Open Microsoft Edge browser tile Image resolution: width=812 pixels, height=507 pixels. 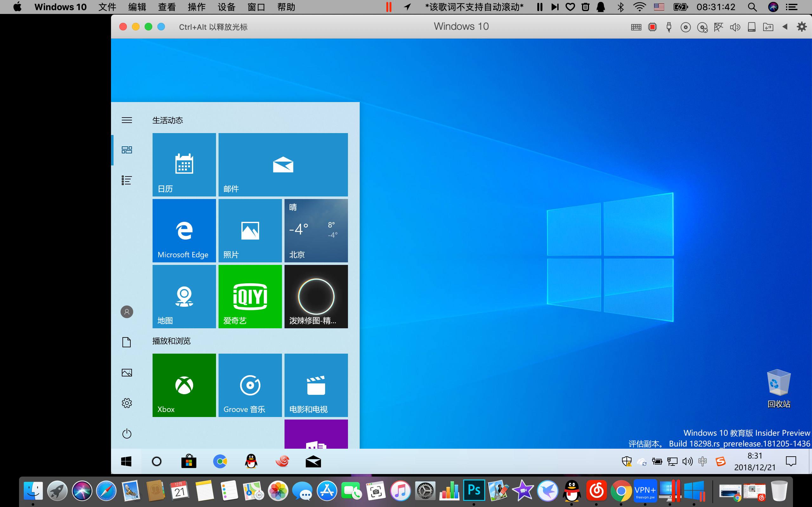(x=182, y=230)
